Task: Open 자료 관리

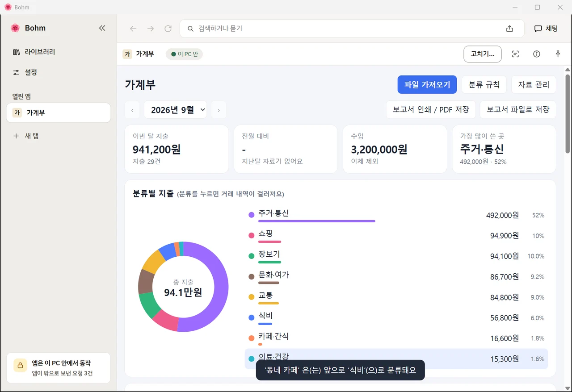Action: [534, 84]
